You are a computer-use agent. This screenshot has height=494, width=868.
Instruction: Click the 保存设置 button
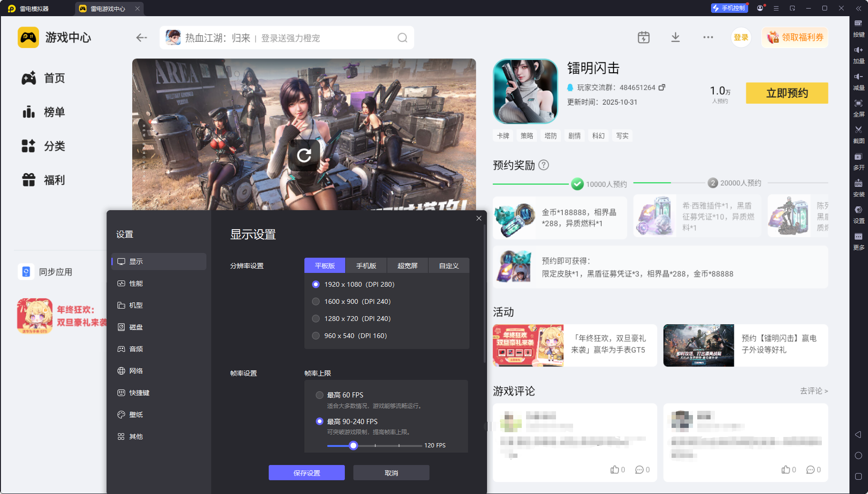pos(307,473)
